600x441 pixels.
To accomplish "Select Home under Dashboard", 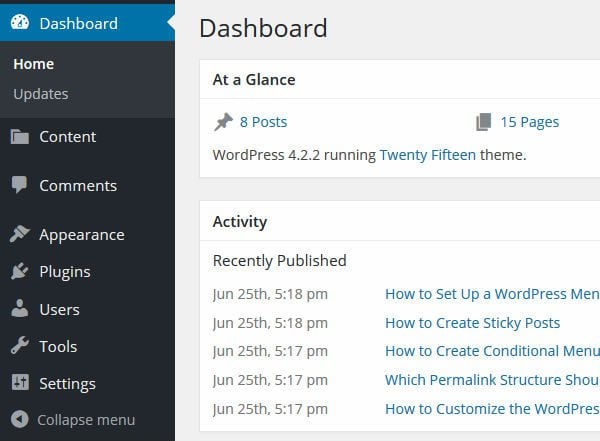I will (x=34, y=64).
